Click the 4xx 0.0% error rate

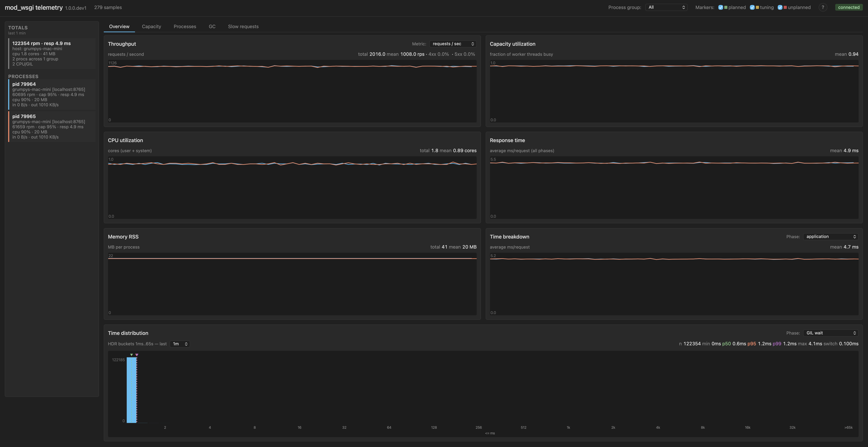click(x=438, y=54)
